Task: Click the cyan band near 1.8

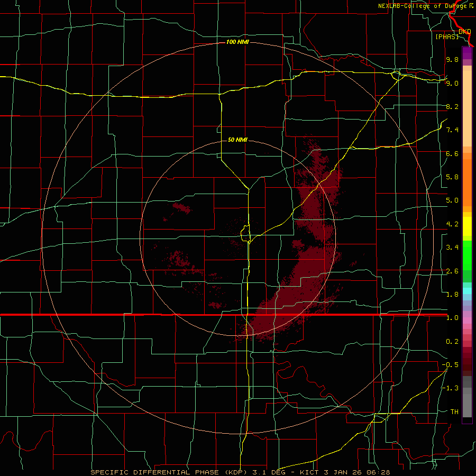Action: pos(467,290)
